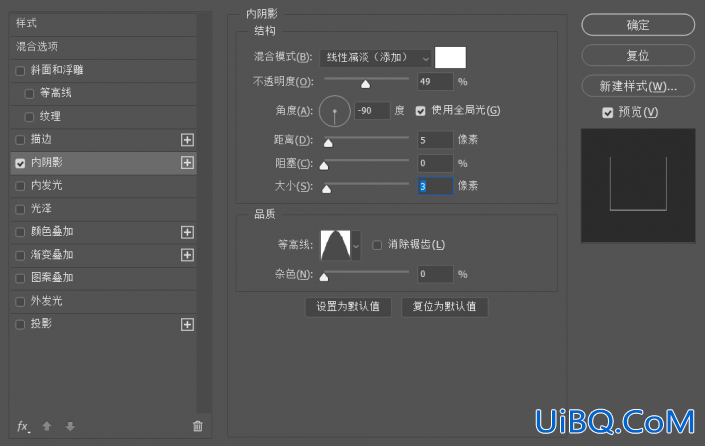Click the 复位 button

pyautogui.click(x=638, y=55)
